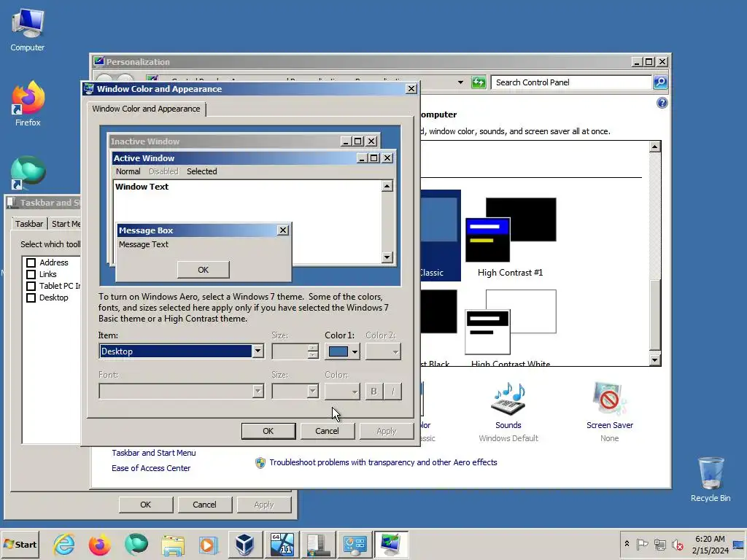Click the Screen Saver link label
747x560 pixels.
(x=610, y=425)
